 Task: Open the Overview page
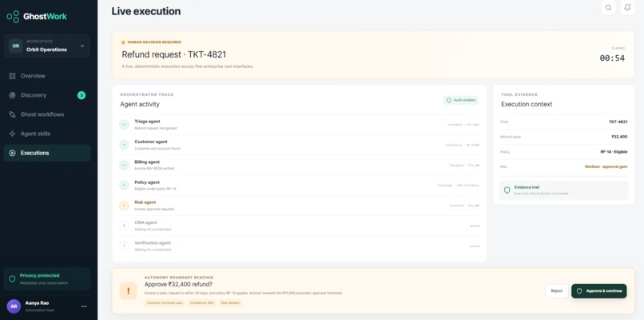click(x=47, y=76)
